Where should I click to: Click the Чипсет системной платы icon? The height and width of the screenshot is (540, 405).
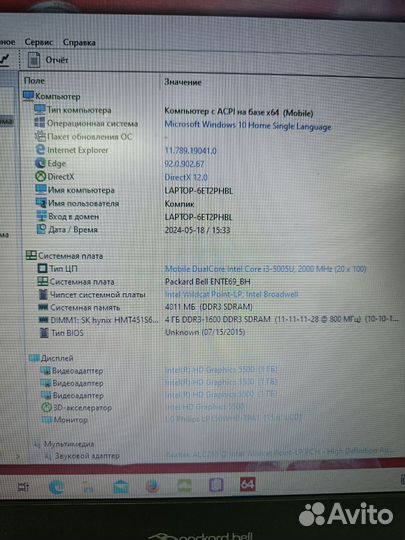coord(43,294)
